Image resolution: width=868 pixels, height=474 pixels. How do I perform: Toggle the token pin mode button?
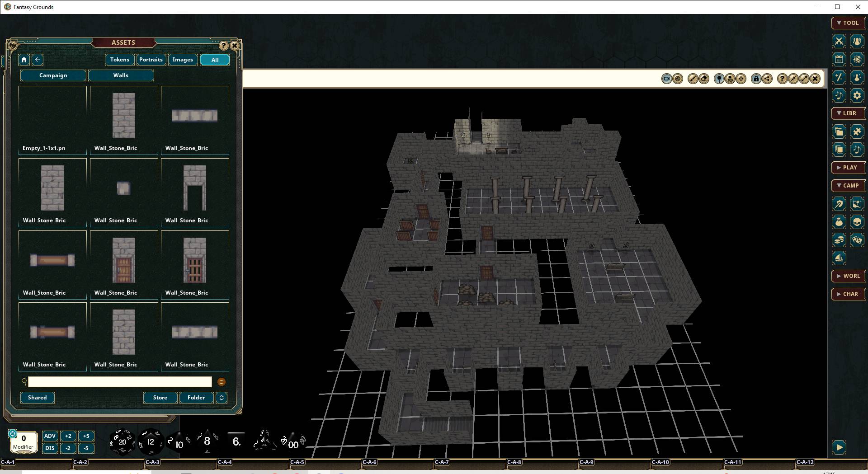coord(719,79)
